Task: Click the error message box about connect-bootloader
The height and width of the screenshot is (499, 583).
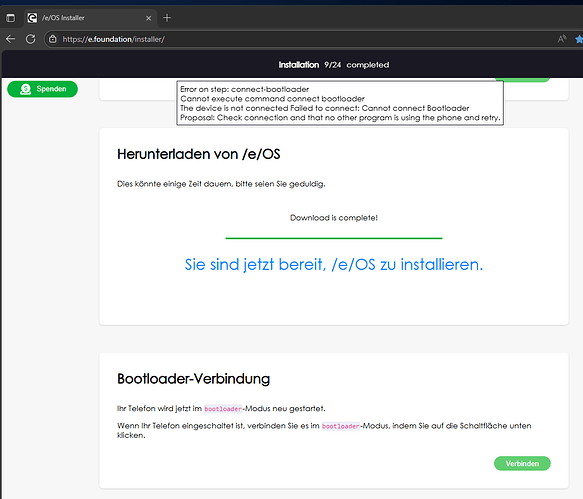Action: coord(340,103)
